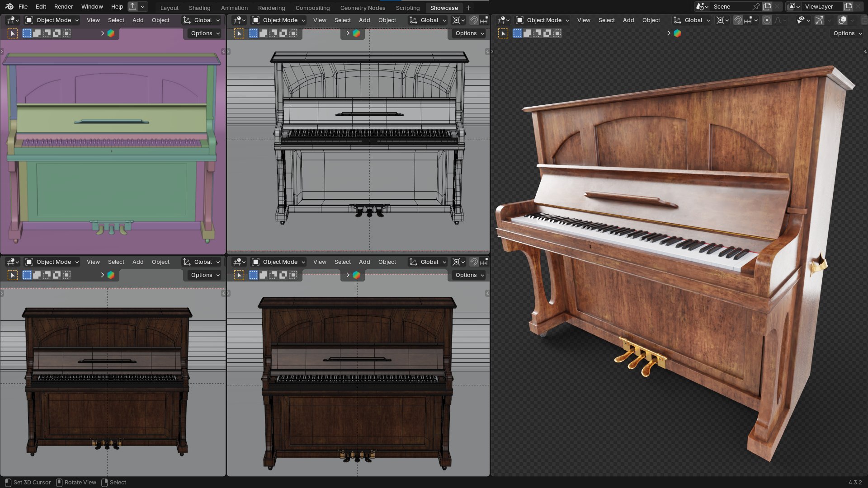The image size is (868, 488).
Task: Switch to the Compositing workspace tab
Action: (312, 8)
